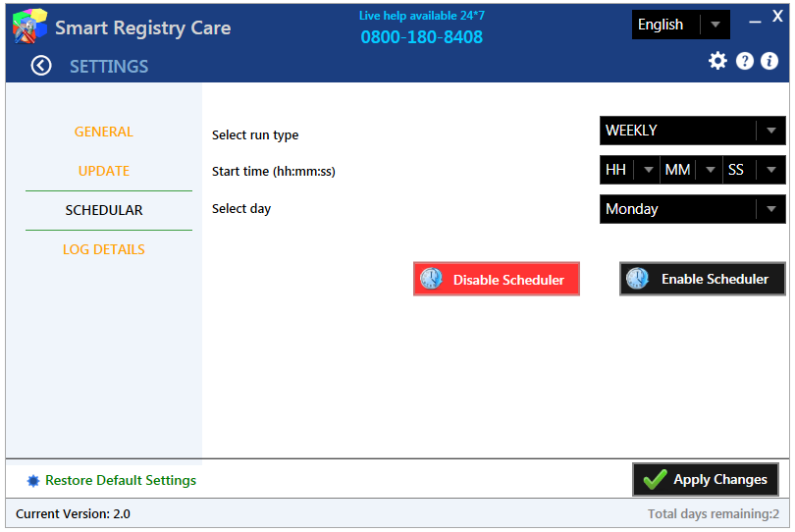Click the star icon beside Restore Default Settings

(33, 481)
